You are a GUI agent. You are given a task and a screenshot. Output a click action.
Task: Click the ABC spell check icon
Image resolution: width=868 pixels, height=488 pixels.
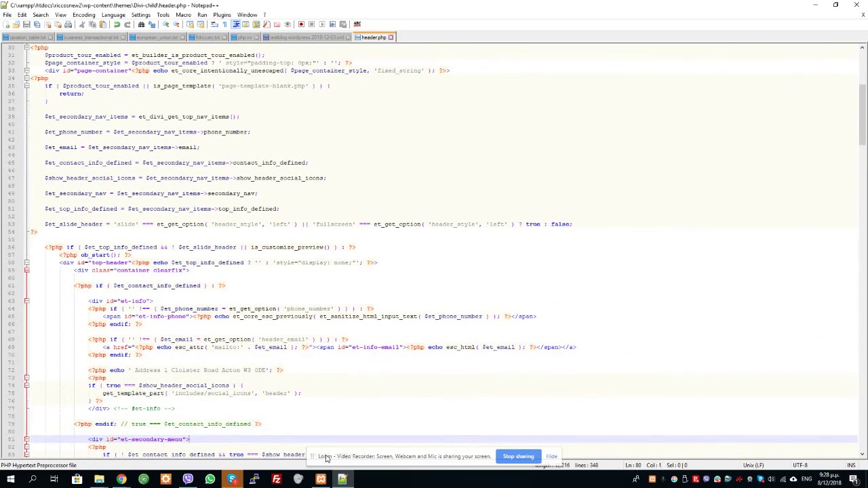[357, 24]
